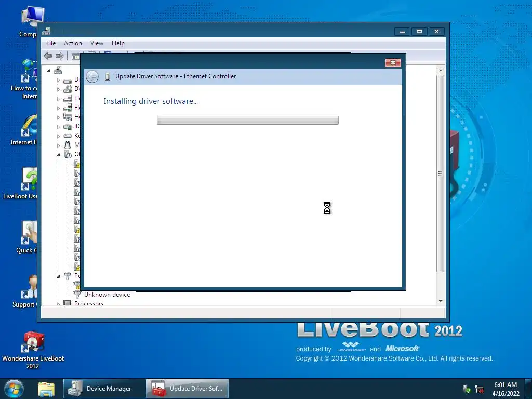This screenshot has height=399, width=532.
Task: Select the Quick Guide desktop shortcut
Action: [27, 237]
